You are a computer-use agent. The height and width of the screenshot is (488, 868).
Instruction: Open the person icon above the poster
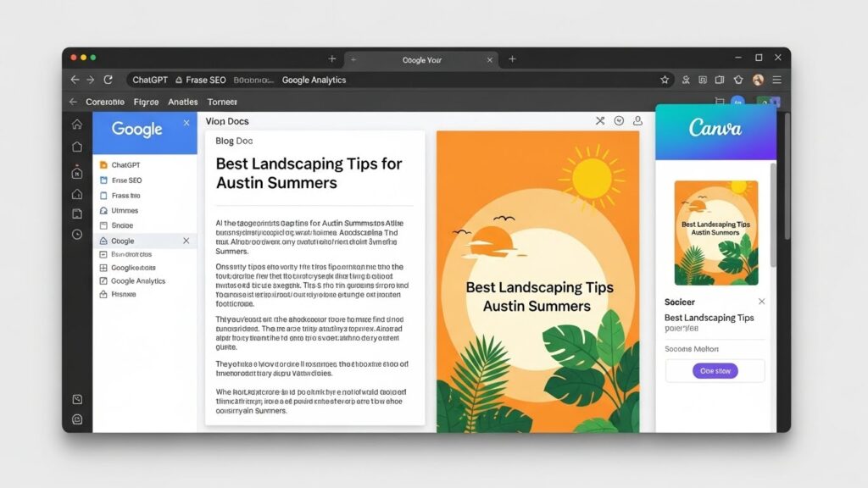coord(638,121)
